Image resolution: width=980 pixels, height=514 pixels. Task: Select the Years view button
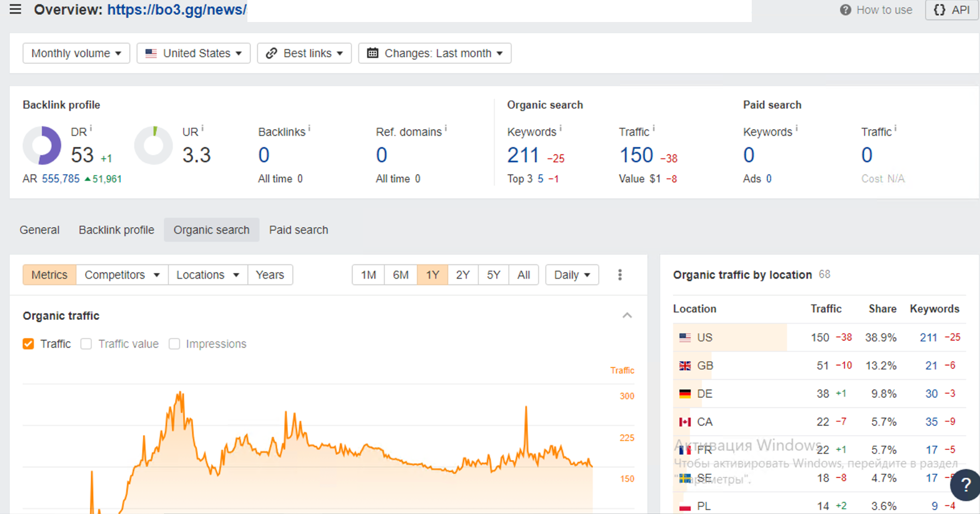click(270, 275)
